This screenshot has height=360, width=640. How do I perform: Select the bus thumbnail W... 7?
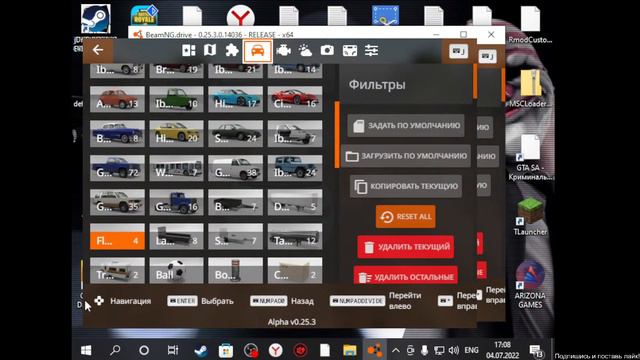[x=176, y=168]
